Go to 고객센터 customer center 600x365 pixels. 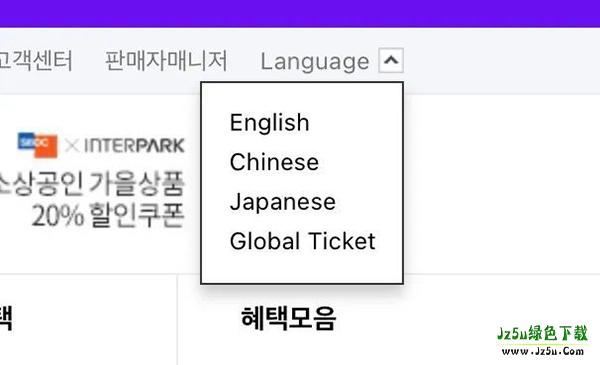36,60
